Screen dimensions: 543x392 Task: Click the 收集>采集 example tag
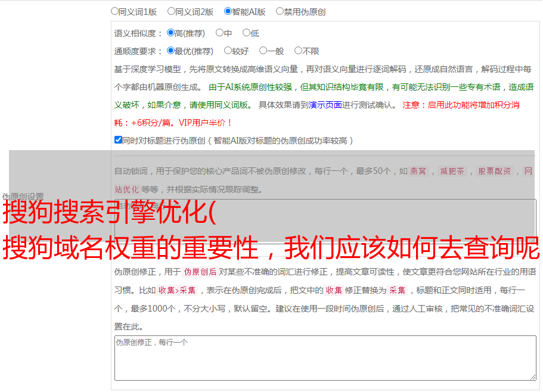[177, 290]
